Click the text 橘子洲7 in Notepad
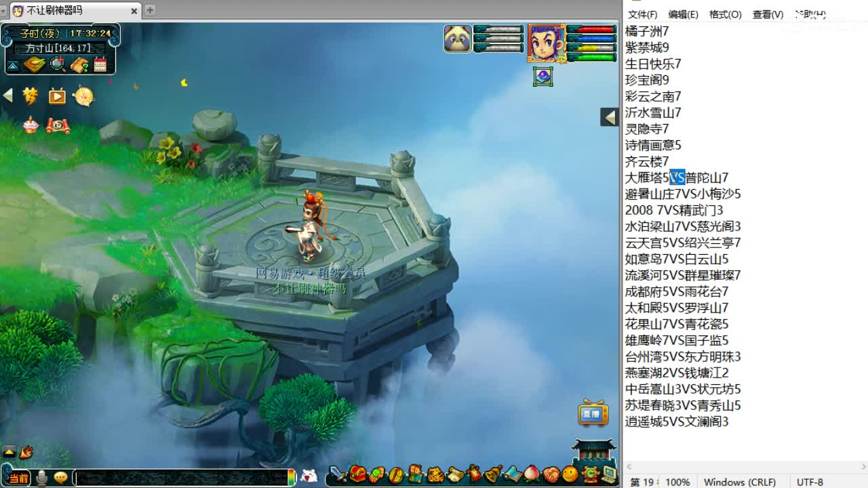 pos(647,31)
